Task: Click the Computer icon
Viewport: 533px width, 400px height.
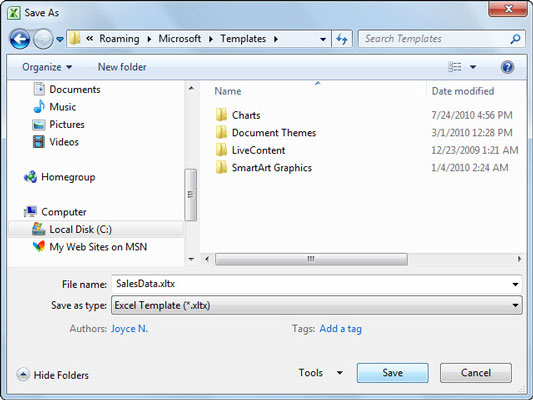Action: pos(30,212)
